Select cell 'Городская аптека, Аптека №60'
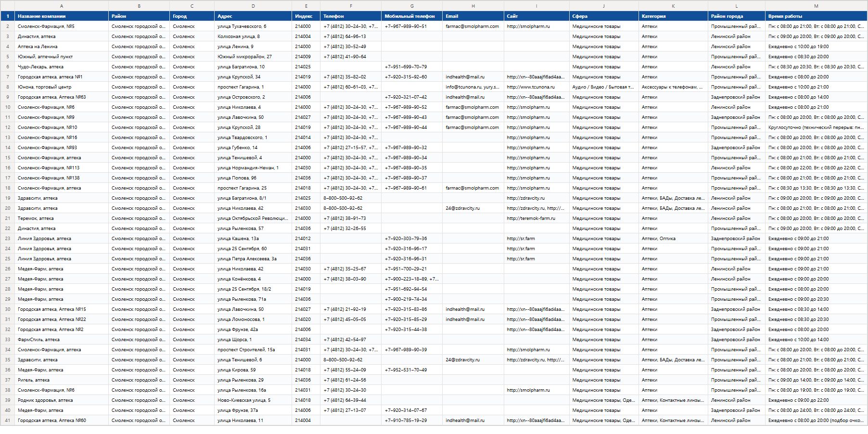This screenshot has width=868, height=434. click(62, 421)
